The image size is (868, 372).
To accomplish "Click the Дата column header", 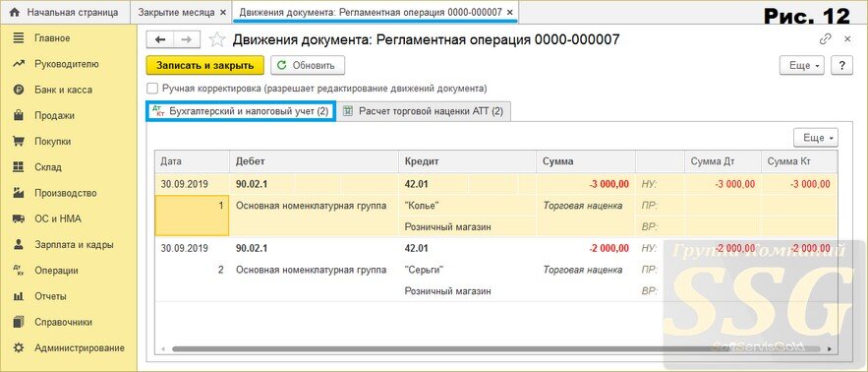I will point(192,161).
